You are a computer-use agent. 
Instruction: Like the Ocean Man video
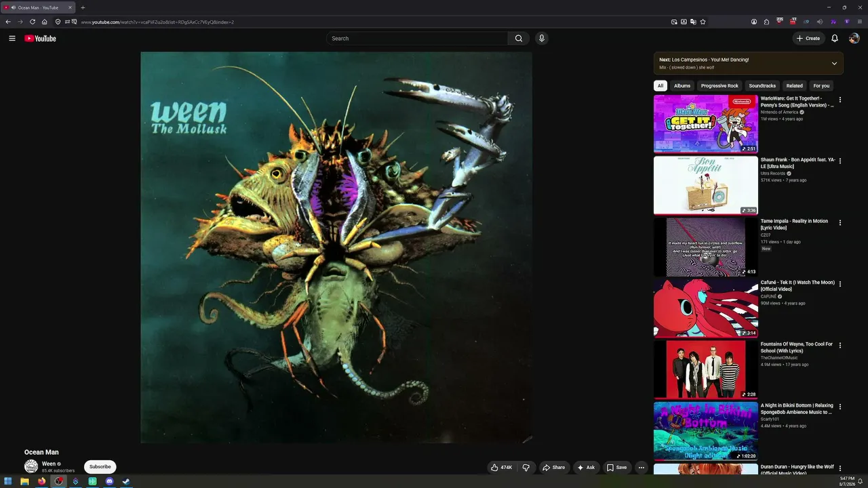tap(502, 467)
